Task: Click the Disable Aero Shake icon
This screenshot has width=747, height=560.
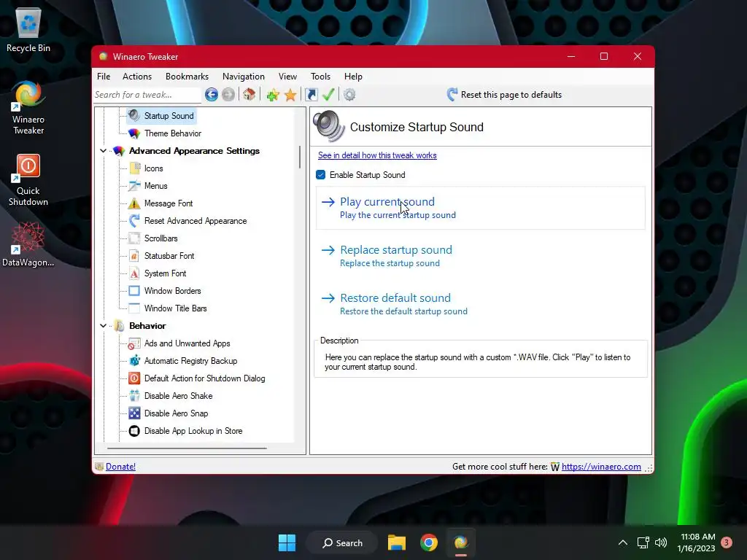Action: (134, 396)
